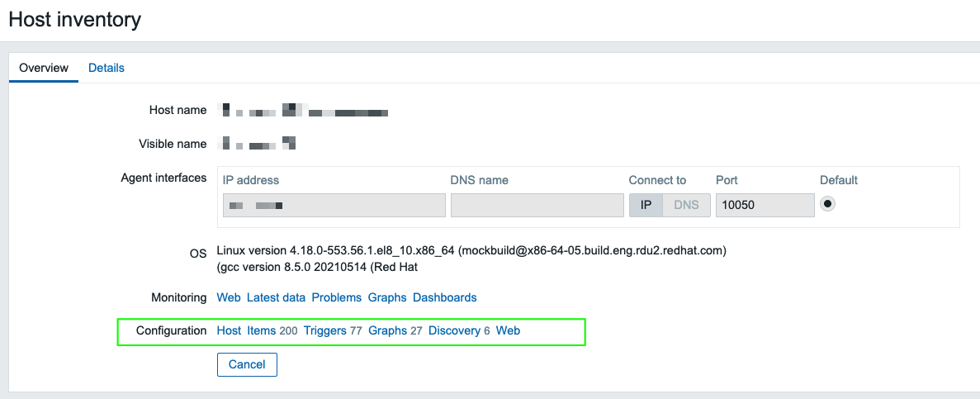Viewport: 980px width, 399px height.
Task: Open Triggers configuration link
Action: pyautogui.click(x=325, y=330)
